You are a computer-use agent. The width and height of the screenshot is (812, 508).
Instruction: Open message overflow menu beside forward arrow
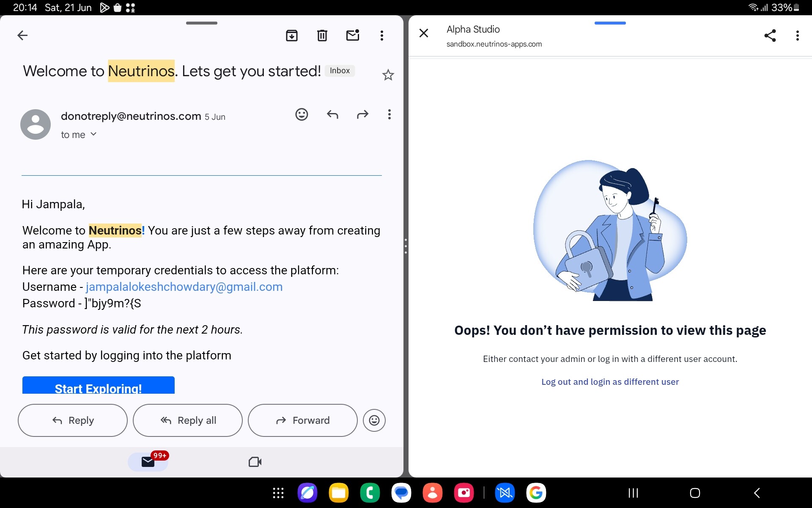[x=389, y=114]
